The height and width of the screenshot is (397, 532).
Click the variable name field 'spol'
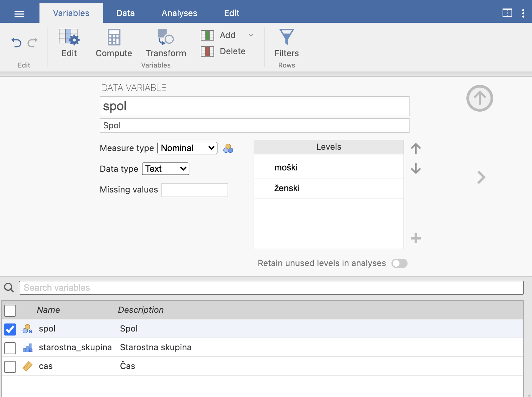(255, 106)
